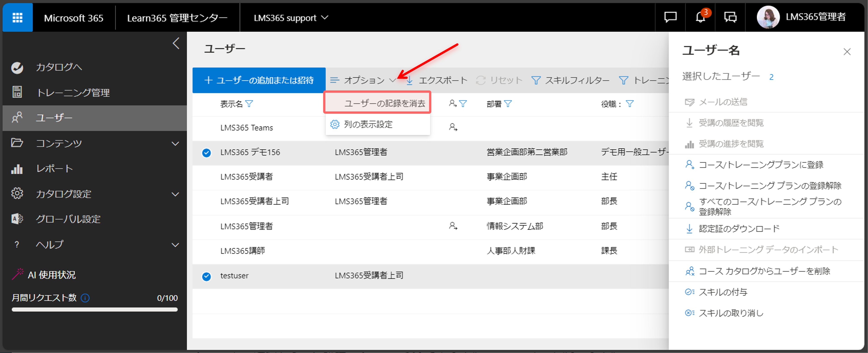Click the person icon in LMS365 Teams row
The width and height of the screenshot is (868, 353).
coord(453,127)
